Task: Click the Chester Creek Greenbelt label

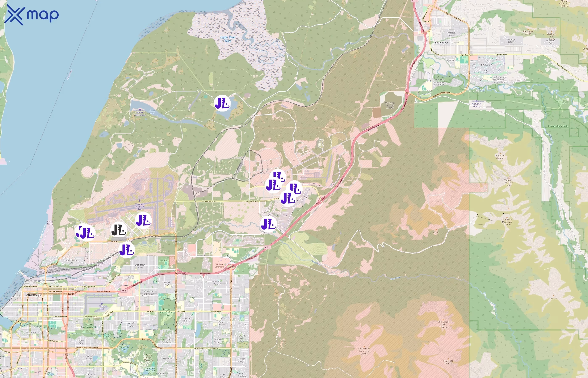Action: (x=89, y=325)
